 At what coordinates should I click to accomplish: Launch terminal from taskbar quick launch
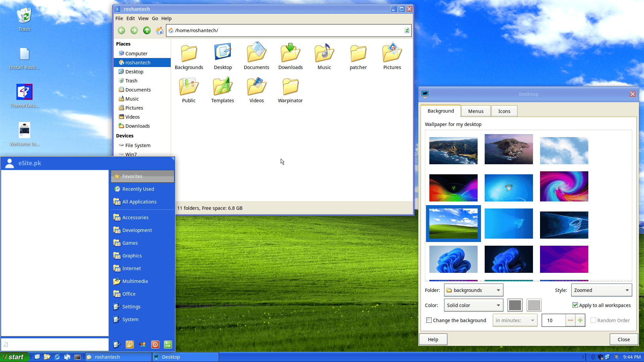(x=77, y=357)
